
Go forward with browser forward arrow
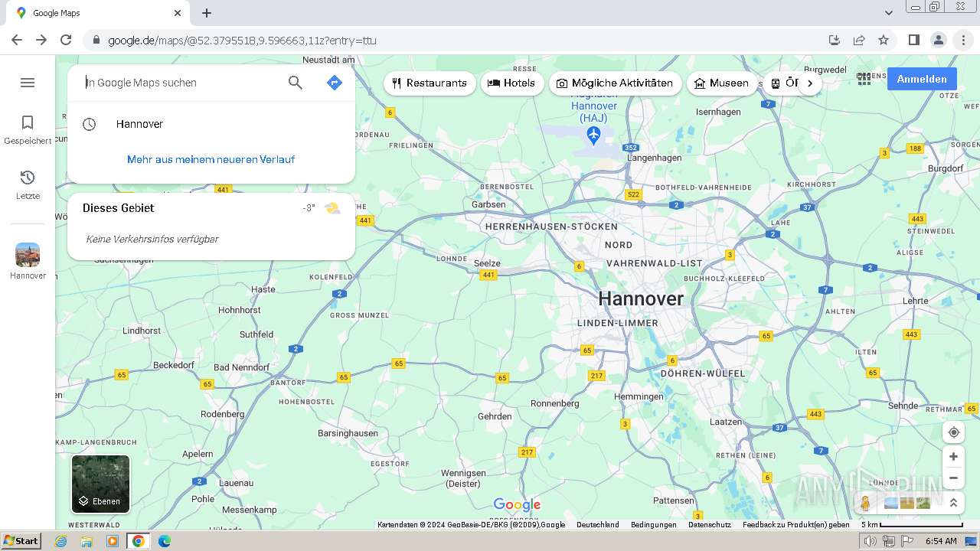(x=41, y=40)
